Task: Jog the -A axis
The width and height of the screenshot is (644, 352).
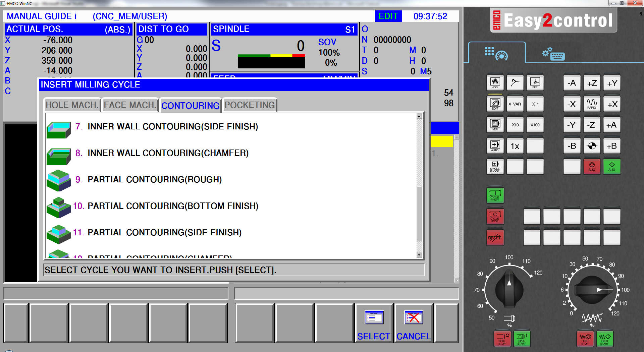Action: (572, 83)
